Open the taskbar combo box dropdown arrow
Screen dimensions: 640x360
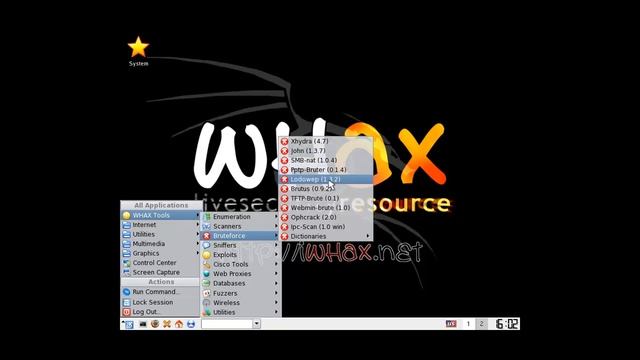(x=256, y=324)
